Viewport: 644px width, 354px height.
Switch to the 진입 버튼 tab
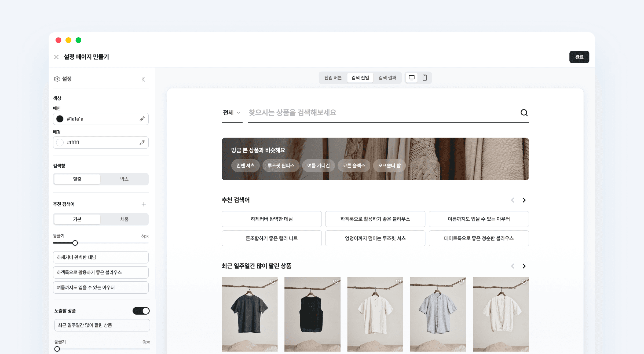click(333, 78)
